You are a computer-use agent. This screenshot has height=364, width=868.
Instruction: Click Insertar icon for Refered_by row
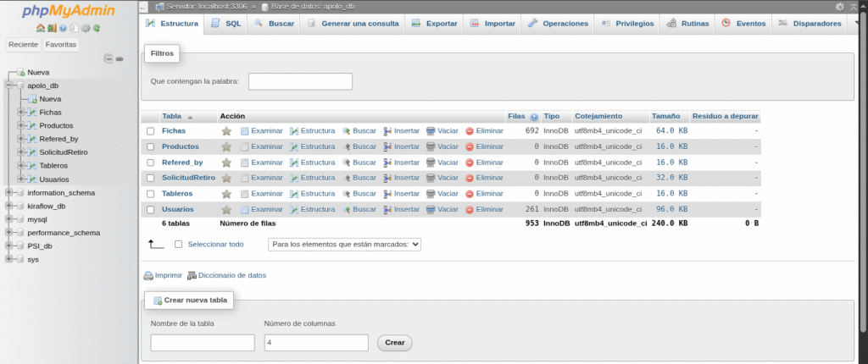(388, 163)
